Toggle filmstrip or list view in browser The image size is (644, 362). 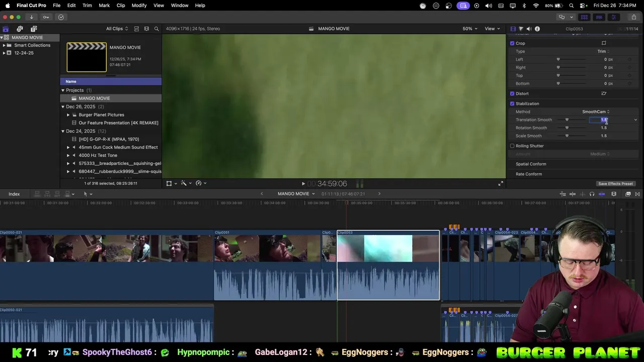146,29
